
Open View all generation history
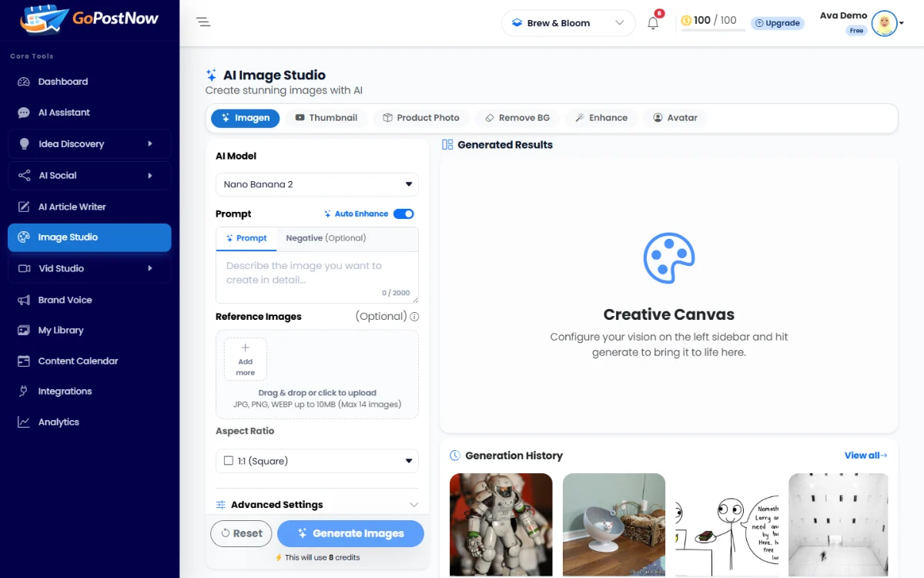pyautogui.click(x=865, y=455)
